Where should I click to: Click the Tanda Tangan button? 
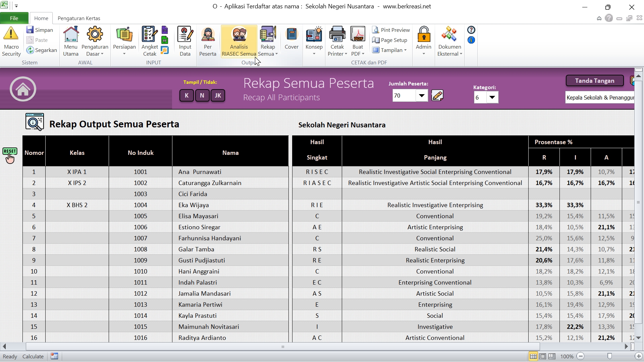point(594,81)
